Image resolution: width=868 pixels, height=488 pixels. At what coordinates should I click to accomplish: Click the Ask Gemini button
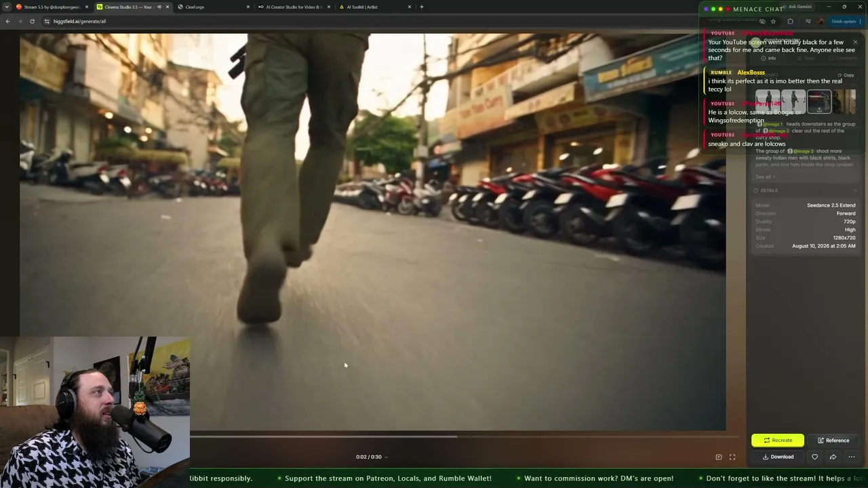click(800, 7)
